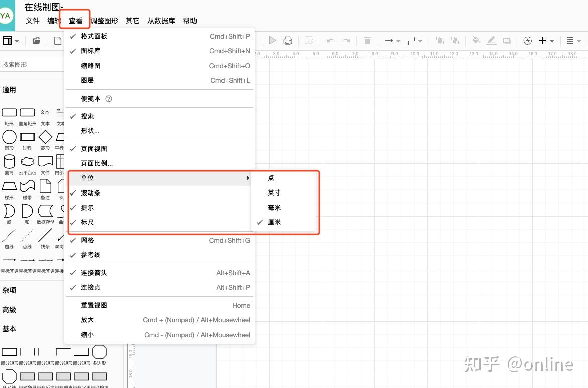Viewport: 588px width, 388px height.
Task: Toggle 标尺 (rulers) in View menu
Action: pyautogui.click(x=87, y=222)
